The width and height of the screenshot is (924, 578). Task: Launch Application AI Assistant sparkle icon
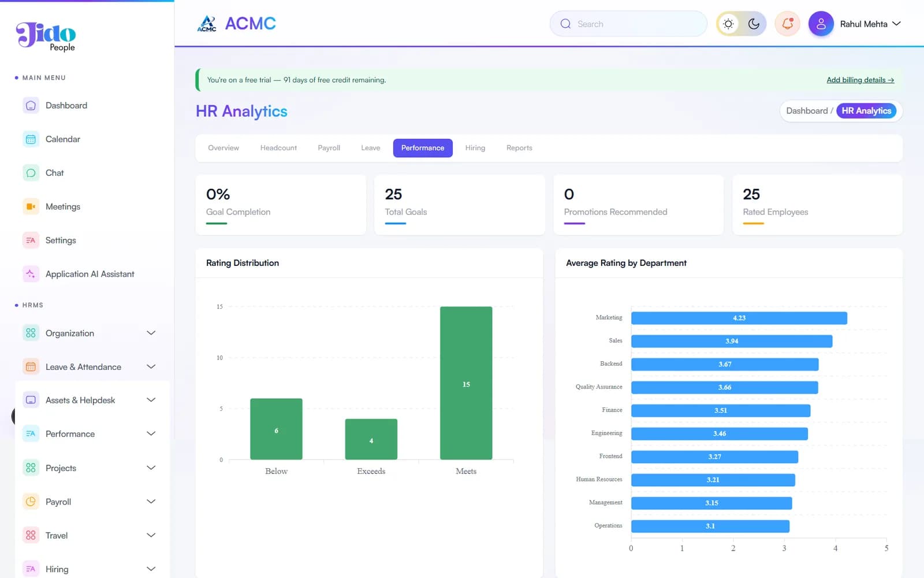coord(31,274)
